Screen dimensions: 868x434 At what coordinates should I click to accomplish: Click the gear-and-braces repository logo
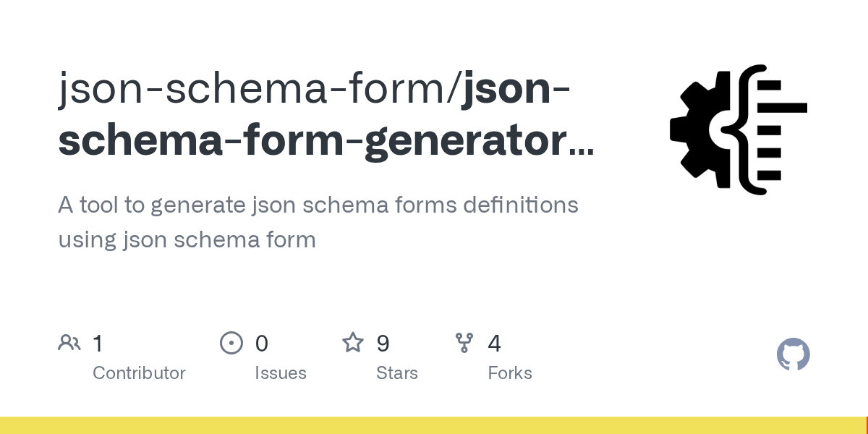click(x=738, y=129)
